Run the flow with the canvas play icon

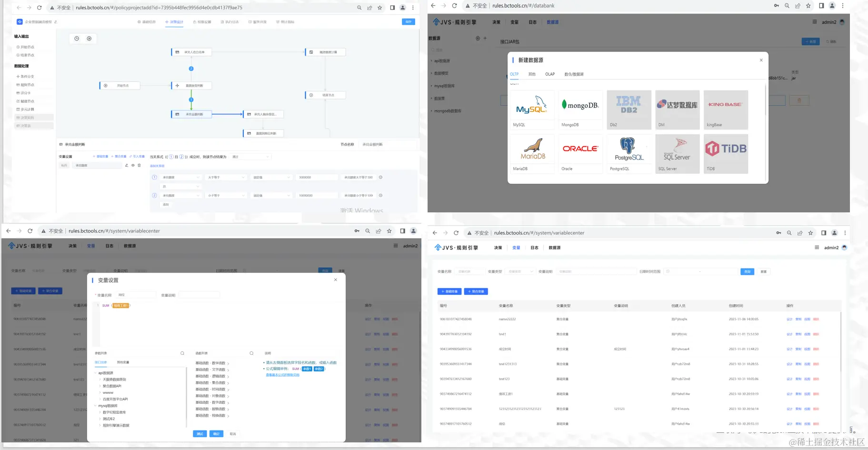89,39
